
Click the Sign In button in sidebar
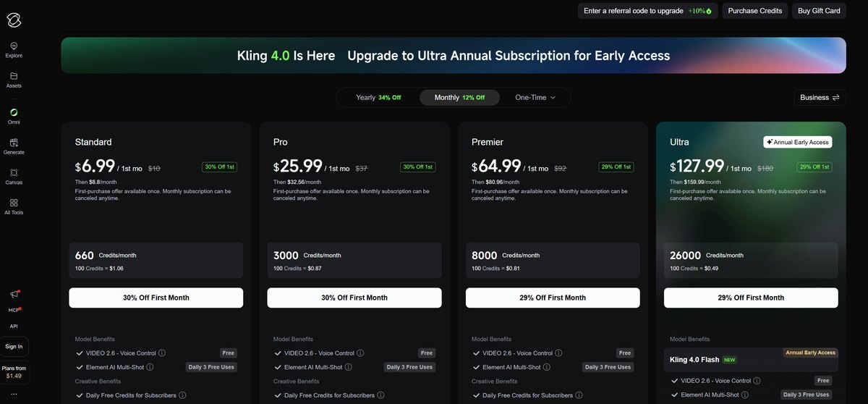pyautogui.click(x=14, y=346)
